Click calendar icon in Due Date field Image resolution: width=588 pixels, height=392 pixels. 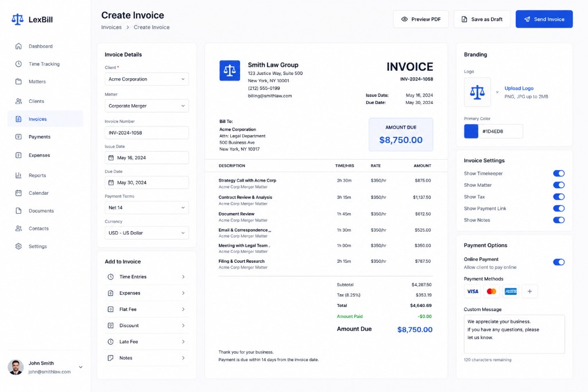pos(111,182)
